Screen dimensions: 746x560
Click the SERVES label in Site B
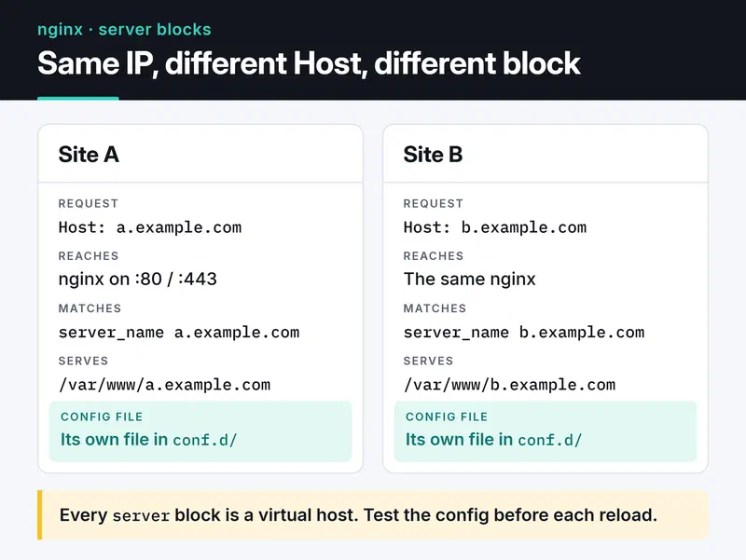428,361
